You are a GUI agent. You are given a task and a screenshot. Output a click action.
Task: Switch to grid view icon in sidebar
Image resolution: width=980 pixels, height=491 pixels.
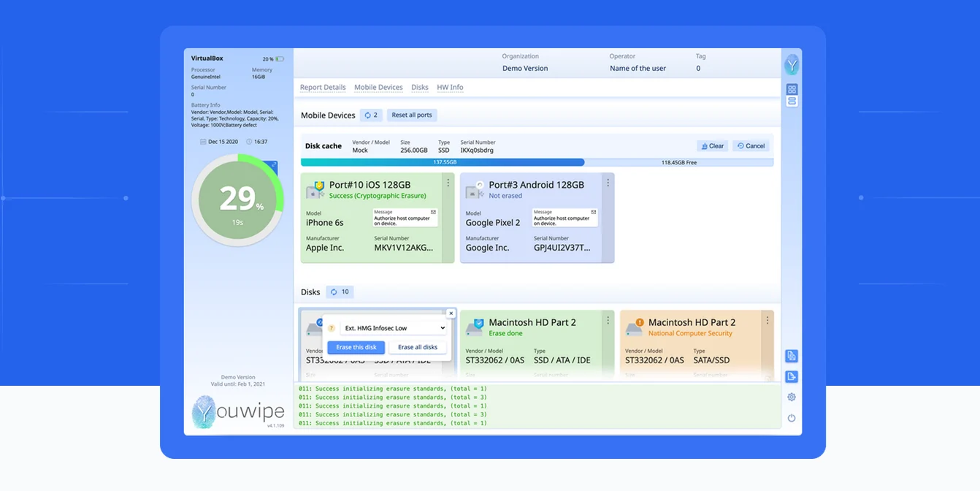[x=792, y=89]
